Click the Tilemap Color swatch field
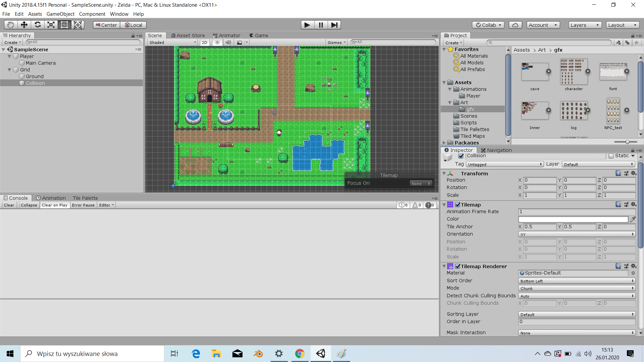This screenshot has height=362, width=644. tap(573, 219)
